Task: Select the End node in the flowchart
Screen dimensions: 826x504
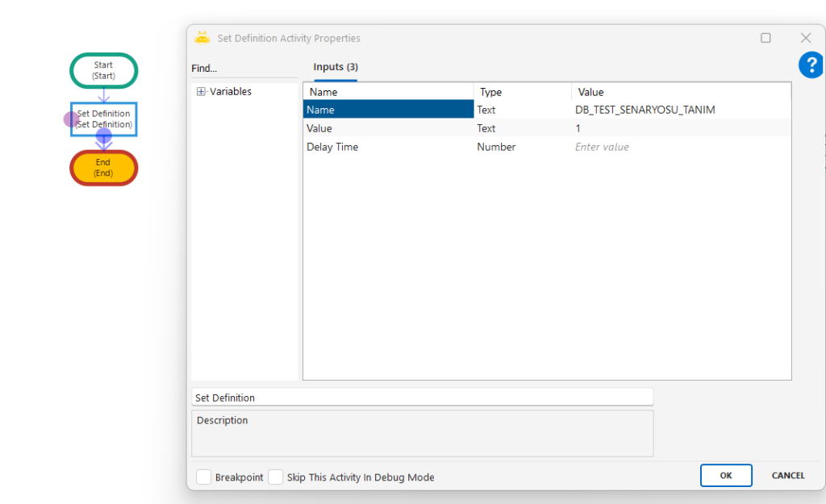Action: (103, 168)
